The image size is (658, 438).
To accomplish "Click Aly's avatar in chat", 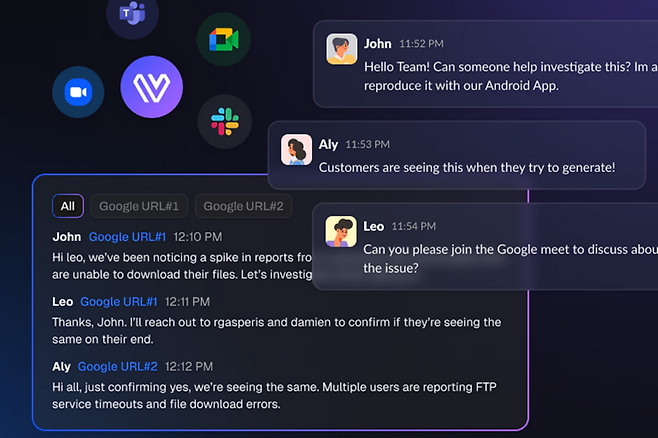I will tap(297, 150).
